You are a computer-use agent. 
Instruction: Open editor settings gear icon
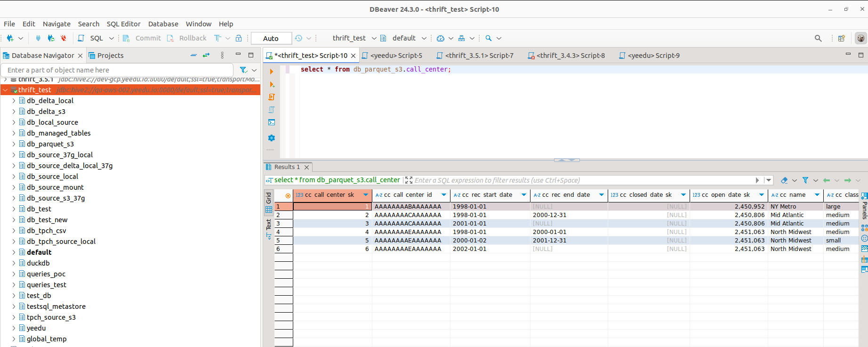(x=272, y=138)
